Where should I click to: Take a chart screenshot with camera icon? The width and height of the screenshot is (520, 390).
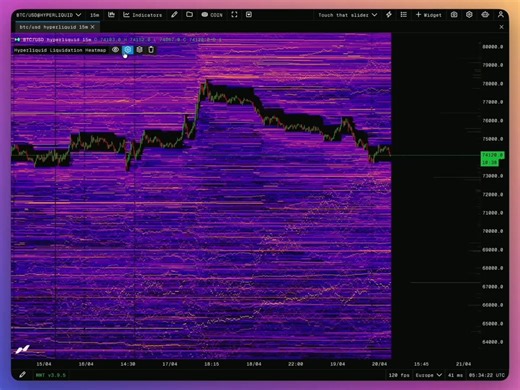coord(454,15)
